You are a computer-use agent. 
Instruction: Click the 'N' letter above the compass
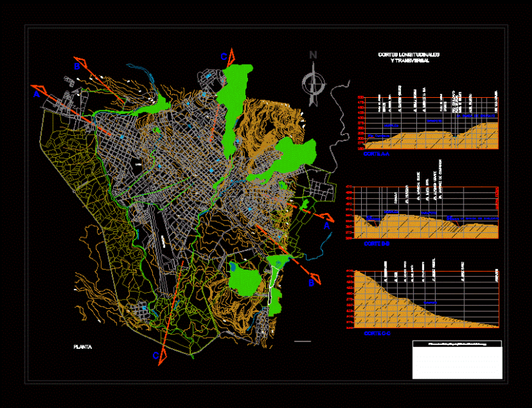313,55
